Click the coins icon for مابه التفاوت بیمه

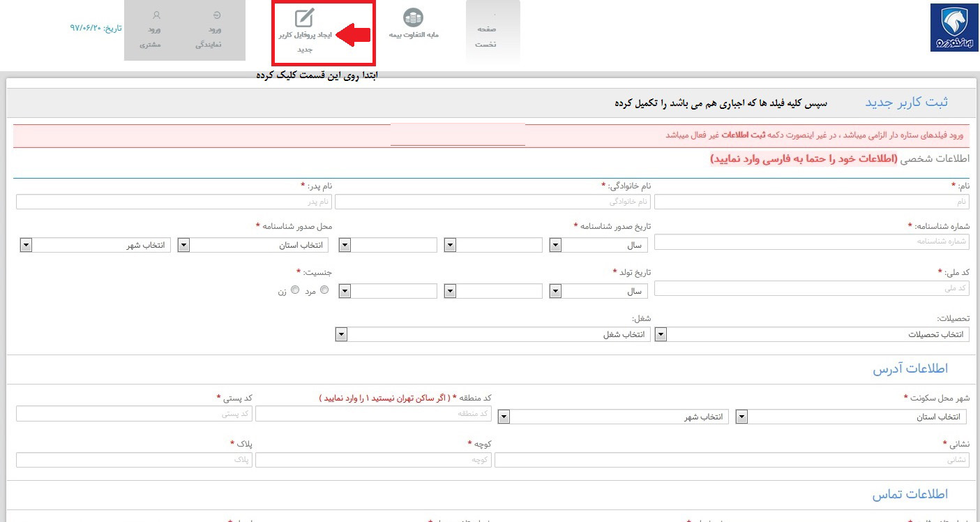[x=414, y=17]
